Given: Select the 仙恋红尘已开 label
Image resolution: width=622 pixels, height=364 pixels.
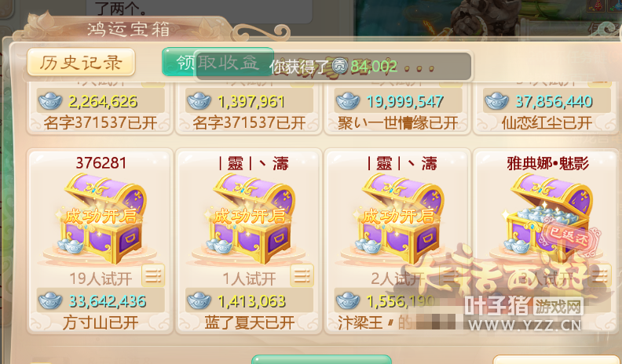Looking at the screenshot, I should 547,123.
